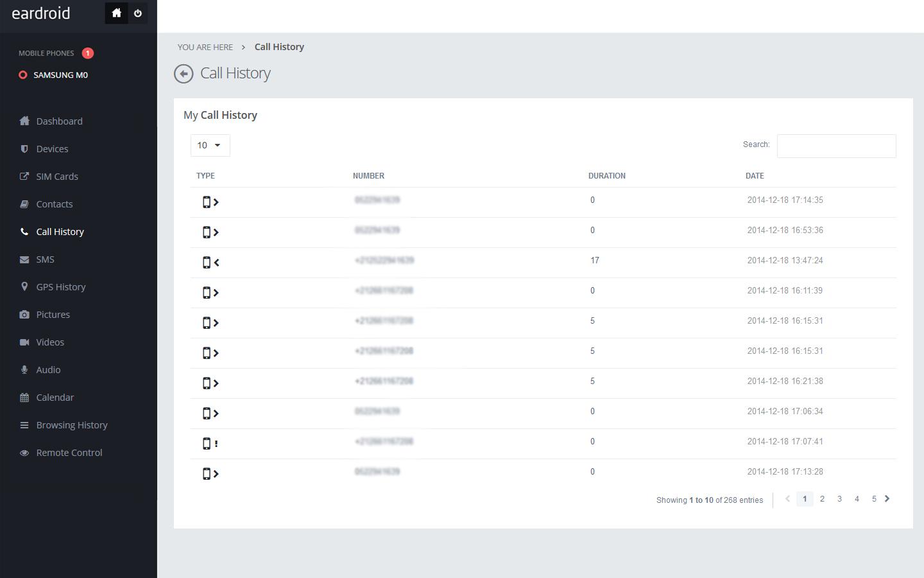Click outgoing call icon for 16:21:38 row
Screen dimensions: 924x578
(210, 383)
